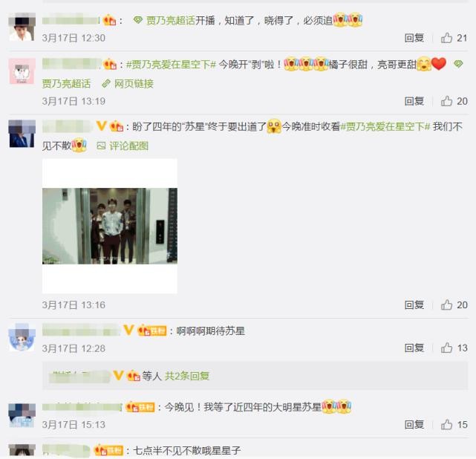This screenshot has width=476, height=459.
Task: Reply to the 13:16 comment with image
Action: pos(414,305)
